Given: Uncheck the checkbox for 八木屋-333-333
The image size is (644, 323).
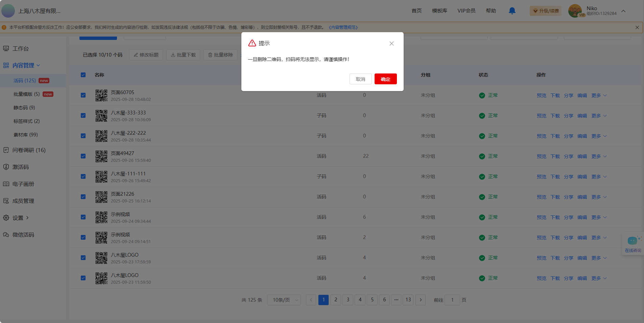Looking at the screenshot, I should pos(83,115).
